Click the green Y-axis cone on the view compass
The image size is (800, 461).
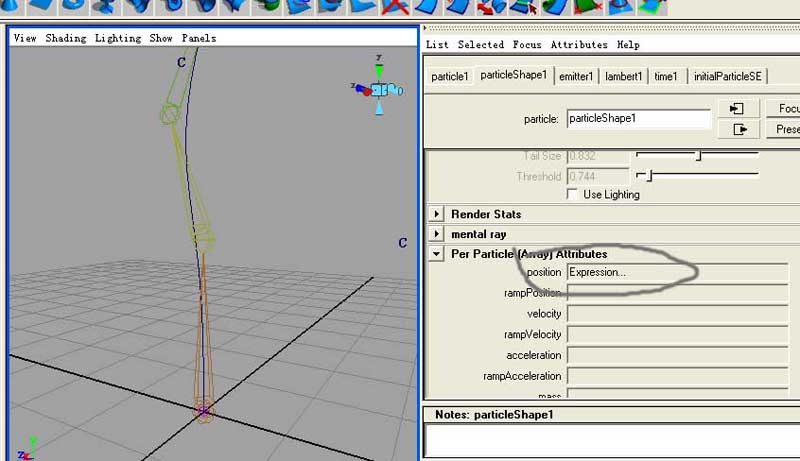tap(379, 71)
